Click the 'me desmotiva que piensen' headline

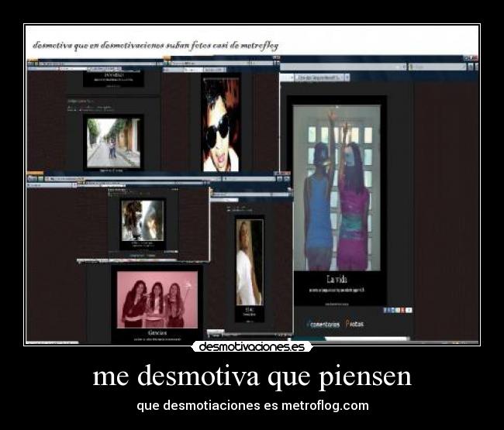252,376
